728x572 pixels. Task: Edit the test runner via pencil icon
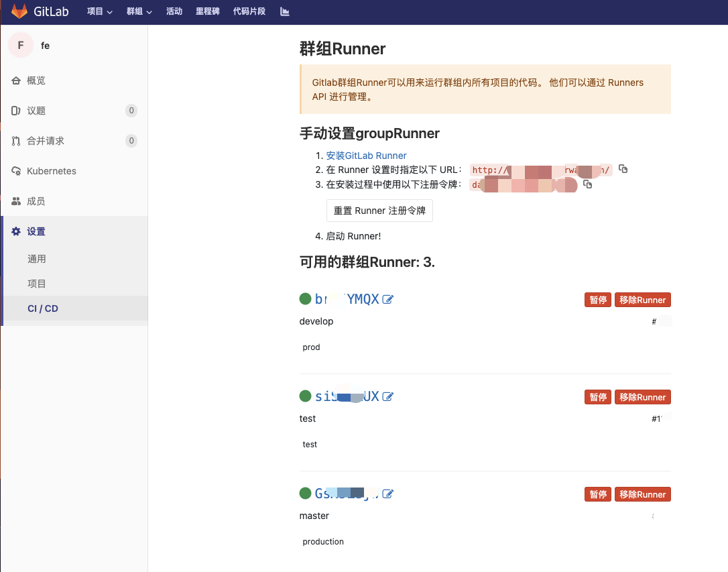coord(387,396)
